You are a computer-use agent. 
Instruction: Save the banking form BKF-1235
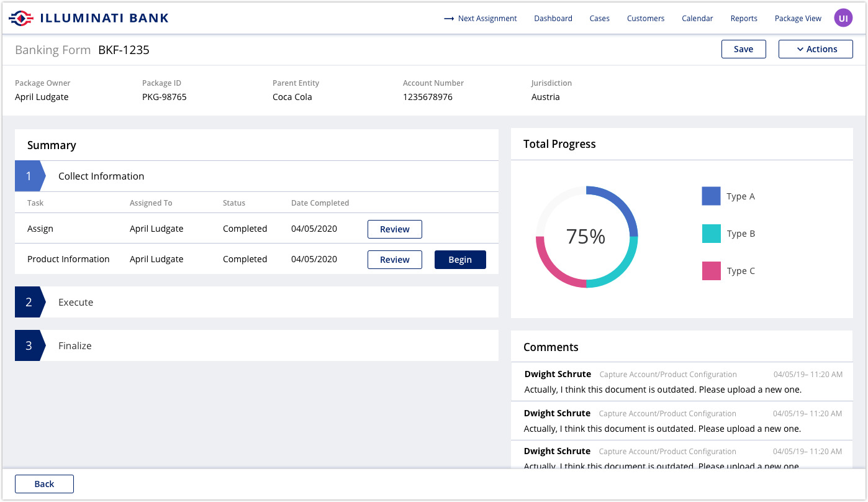coord(743,48)
